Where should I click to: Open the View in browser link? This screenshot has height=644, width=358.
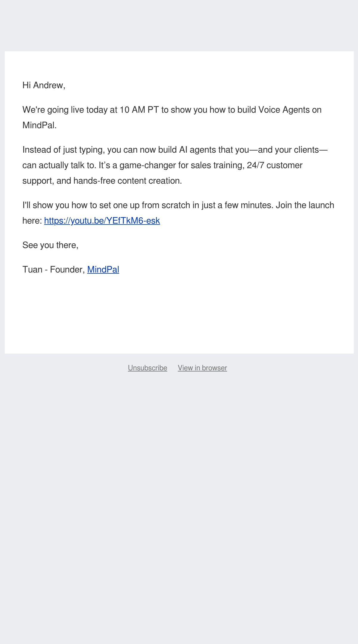click(202, 368)
